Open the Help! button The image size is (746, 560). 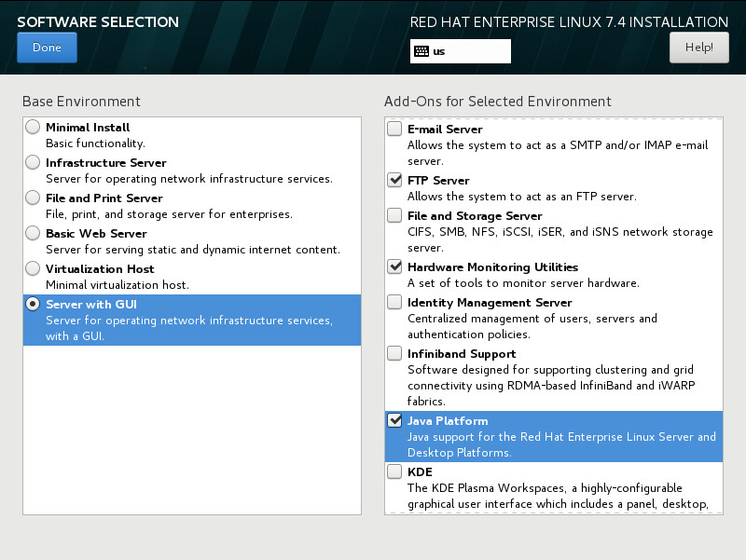[698, 48]
